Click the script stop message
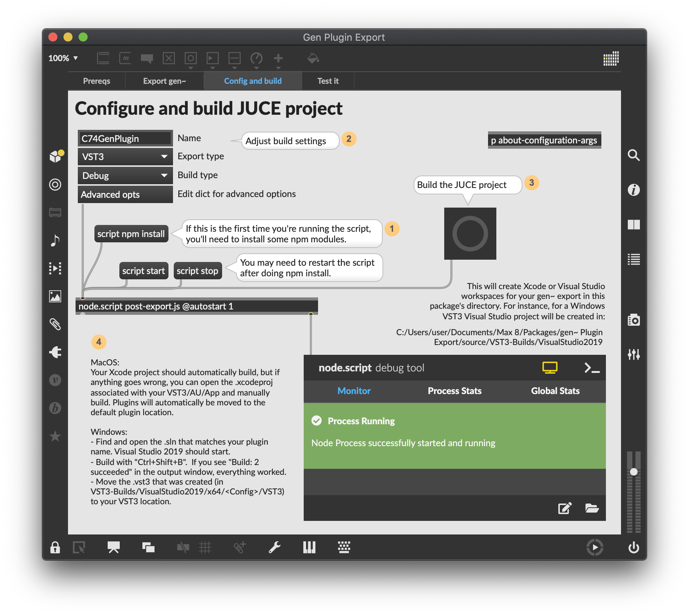This screenshot has width=689, height=616. [198, 271]
